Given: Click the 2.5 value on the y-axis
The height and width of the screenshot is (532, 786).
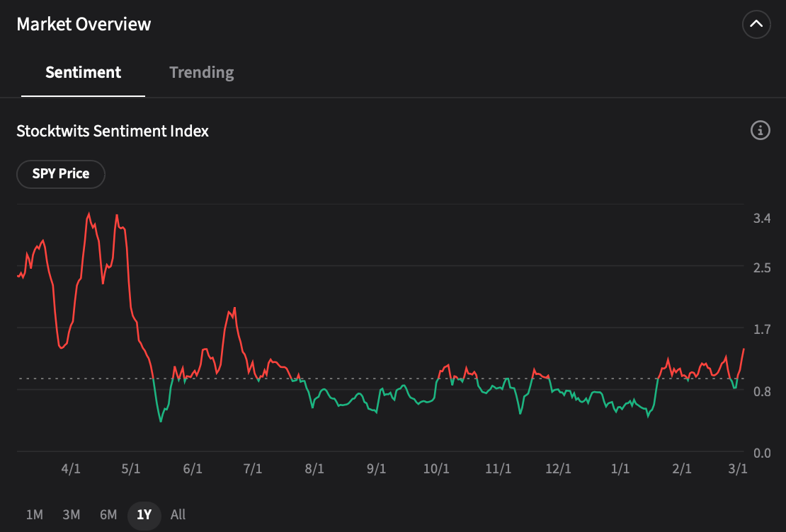Looking at the screenshot, I should pos(762,267).
